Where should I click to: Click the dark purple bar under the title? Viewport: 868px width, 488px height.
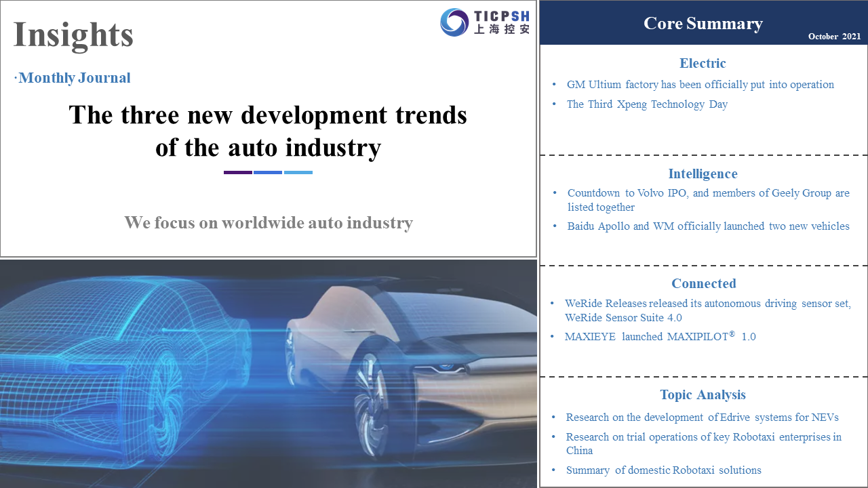(238, 172)
